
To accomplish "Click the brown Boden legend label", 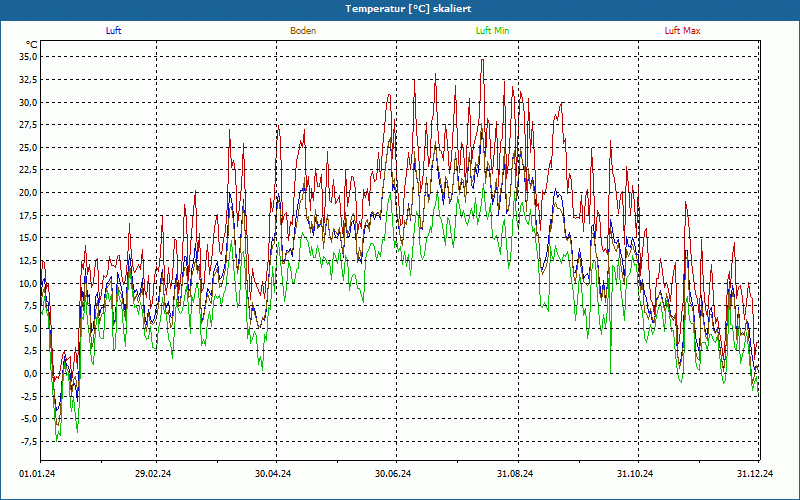I will [303, 31].
